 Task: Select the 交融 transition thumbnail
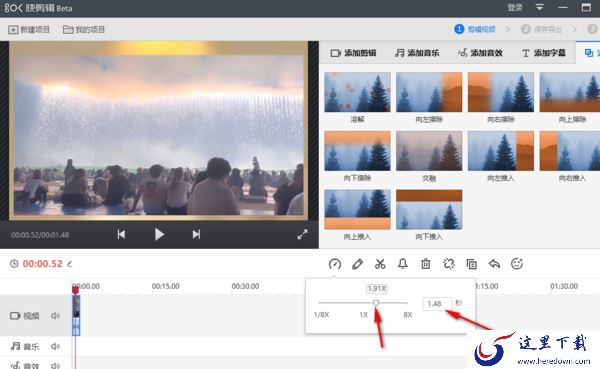pyautogui.click(x=429, y=151)
